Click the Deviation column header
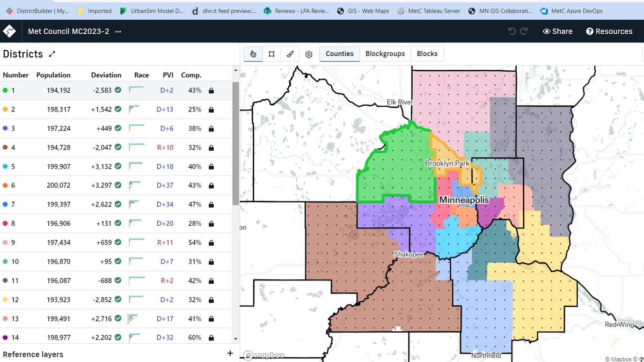This screenshot has width=644, height=362. click(x=106, y=75)
